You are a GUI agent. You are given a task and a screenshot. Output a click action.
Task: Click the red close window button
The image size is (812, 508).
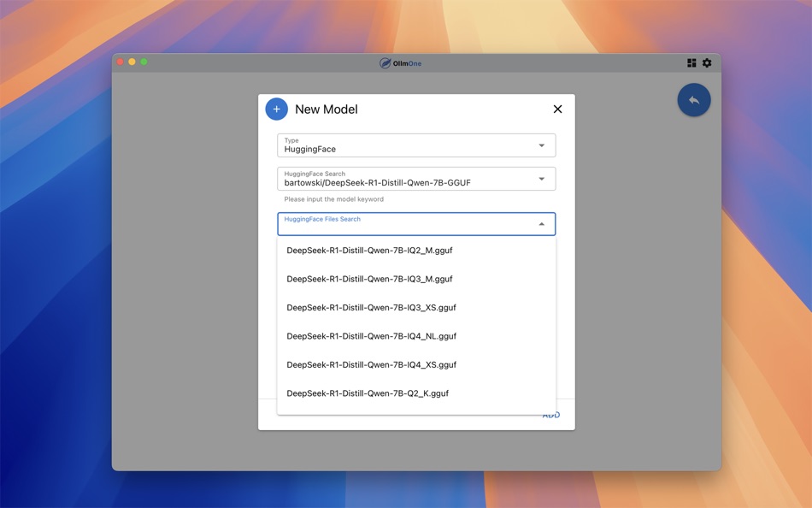pyautogui.click(x=121, y=62)
